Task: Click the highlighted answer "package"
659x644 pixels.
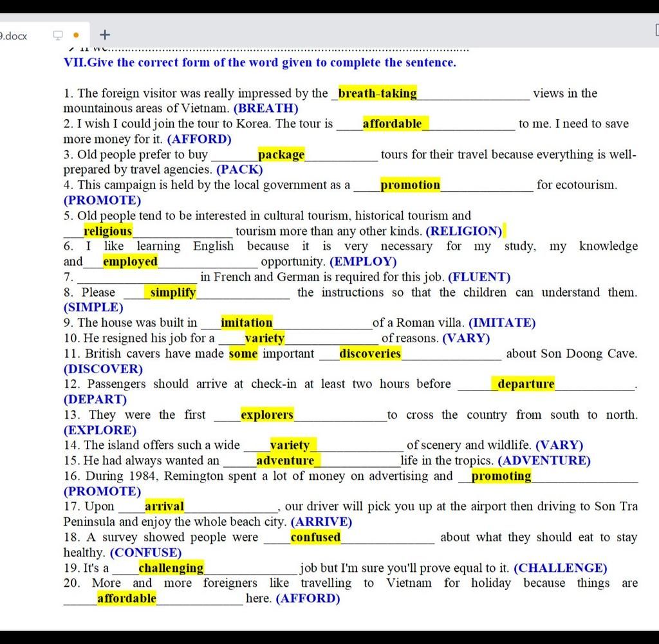Action: pyautogui.click(x=281, y=154)
